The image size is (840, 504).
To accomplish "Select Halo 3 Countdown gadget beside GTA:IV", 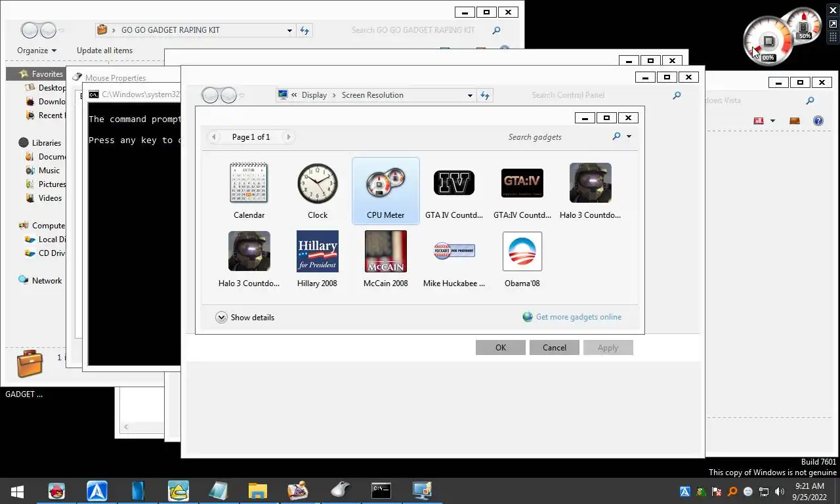I will 591,191.
